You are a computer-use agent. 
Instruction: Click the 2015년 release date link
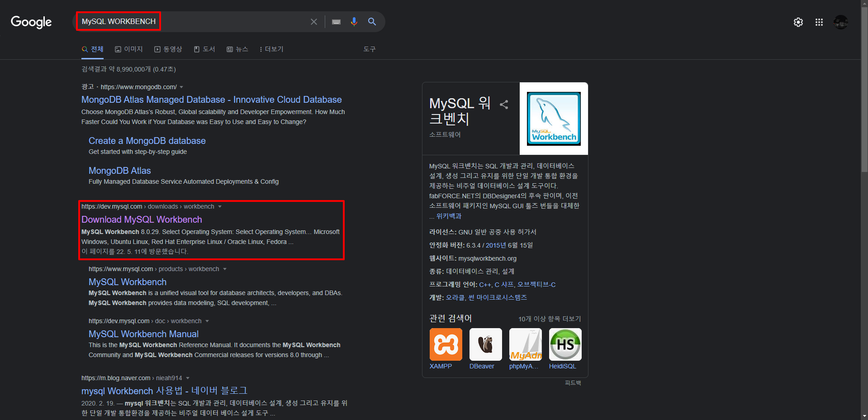(496, 245)
